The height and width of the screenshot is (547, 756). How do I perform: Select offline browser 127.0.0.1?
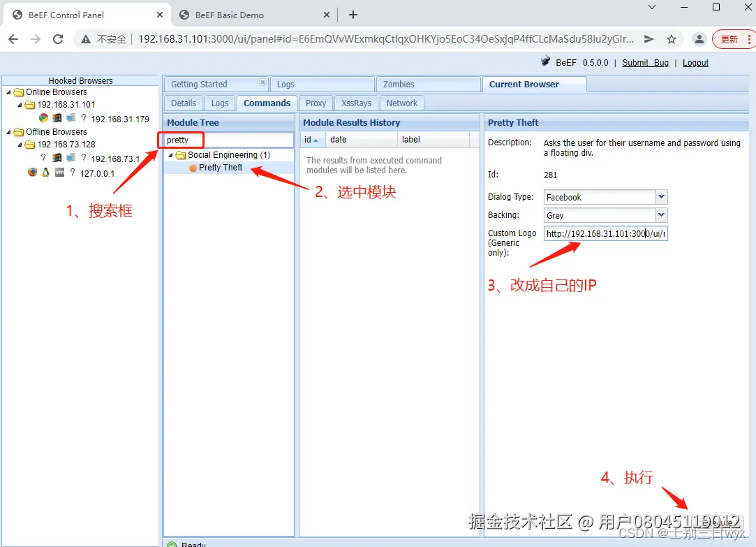tap(97, 174)
